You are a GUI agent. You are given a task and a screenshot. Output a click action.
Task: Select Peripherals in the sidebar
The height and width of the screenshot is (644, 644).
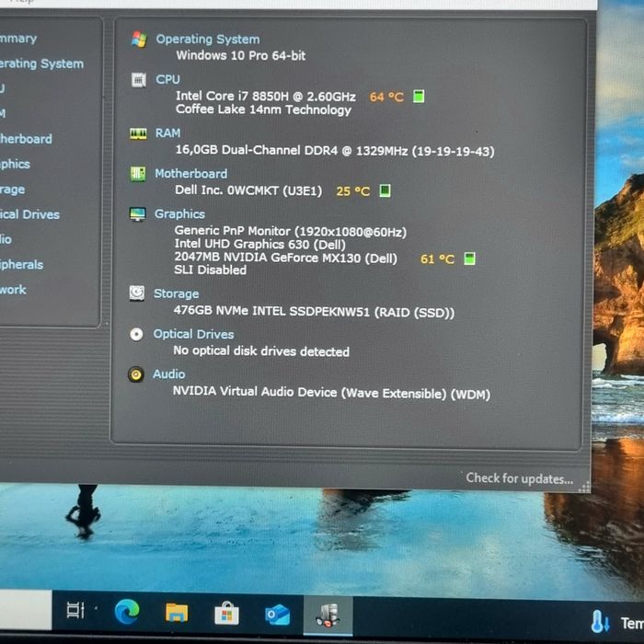click(21, 265)
